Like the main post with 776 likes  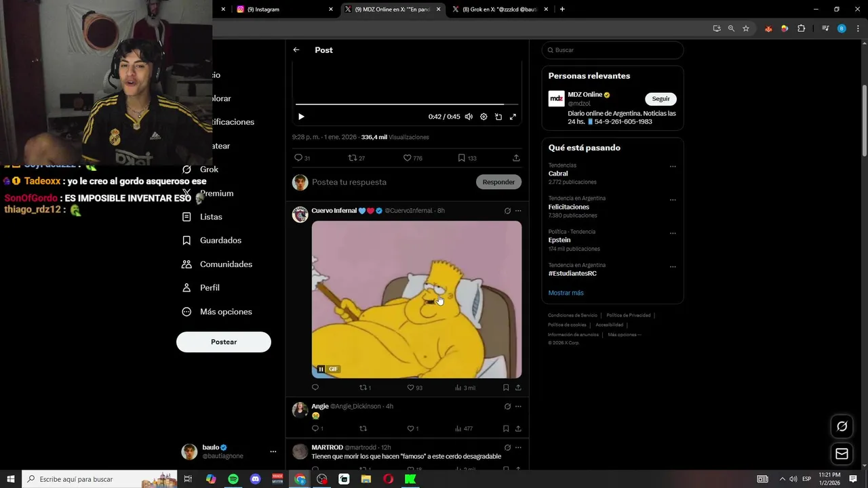412,158
